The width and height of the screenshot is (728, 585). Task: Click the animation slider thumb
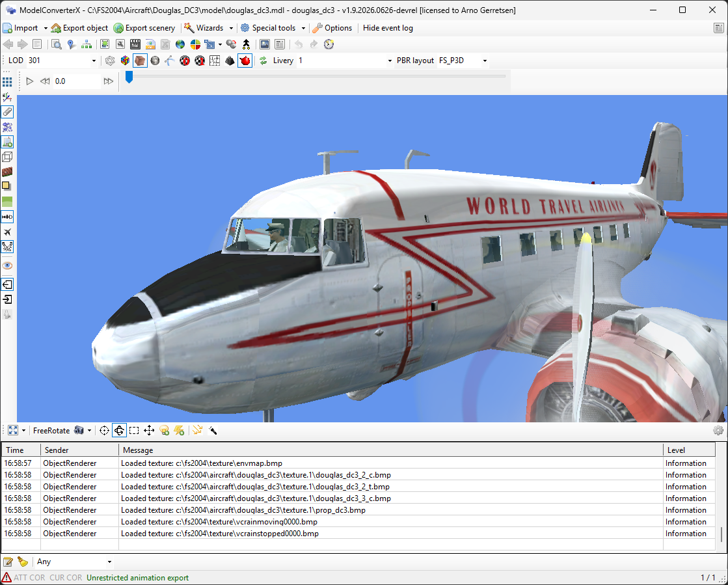[129, 77]
